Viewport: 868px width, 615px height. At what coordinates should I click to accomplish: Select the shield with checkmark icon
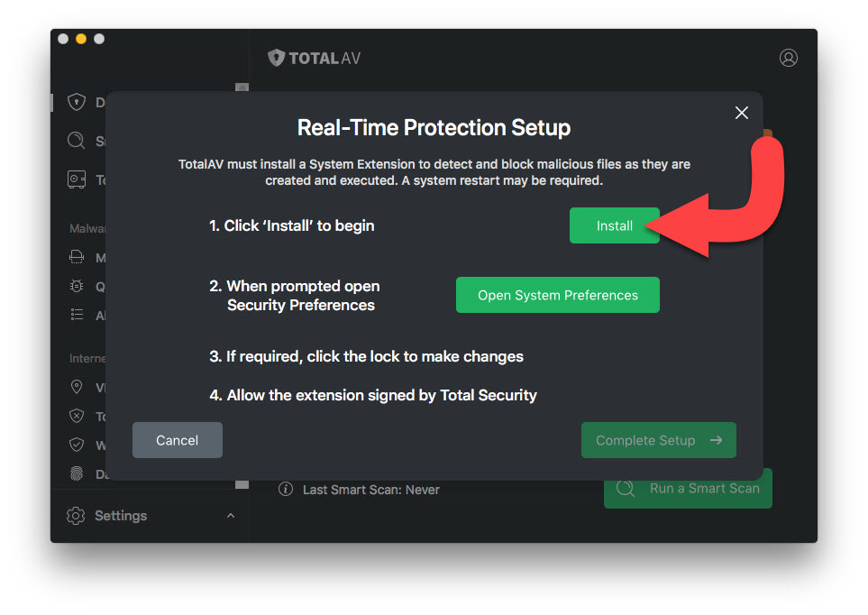[77, 445]
